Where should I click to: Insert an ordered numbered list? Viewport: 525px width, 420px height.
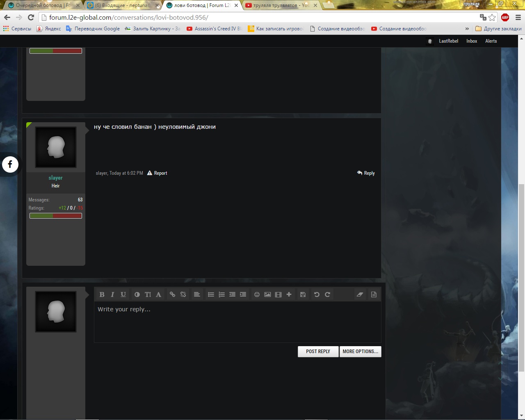[221, 294]
